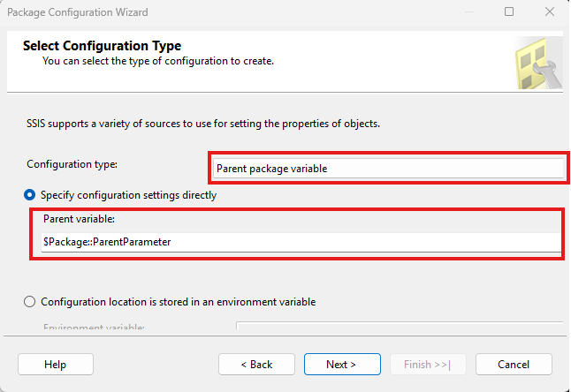Click the Parent variable input field
The height and width of the screenshot is (392, 571).
301,242
